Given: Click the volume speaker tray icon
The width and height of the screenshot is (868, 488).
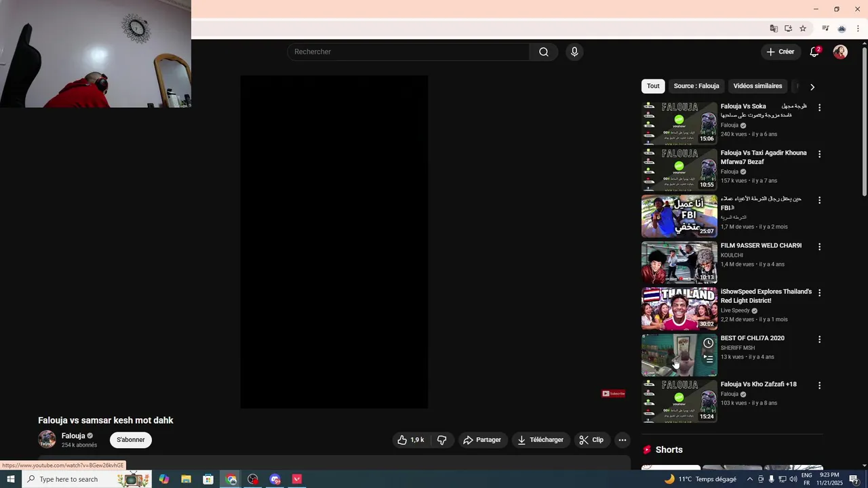Looking at the screenshot, I should (793, 479).
